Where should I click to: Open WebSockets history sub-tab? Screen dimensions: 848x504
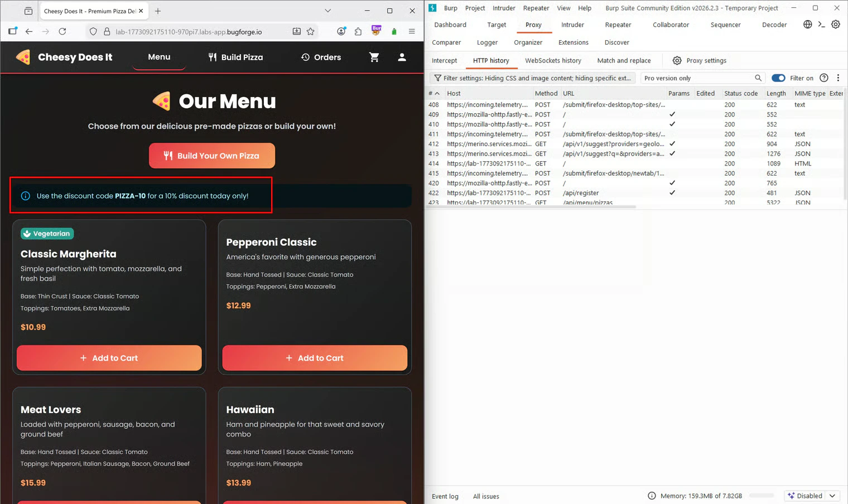pos(553,60)
